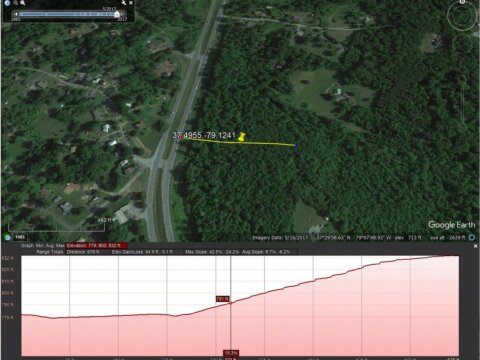The width and height of the screenshot is (480, 360).
Task: Step back to earlier imagery date
Action: click(16, 14)
